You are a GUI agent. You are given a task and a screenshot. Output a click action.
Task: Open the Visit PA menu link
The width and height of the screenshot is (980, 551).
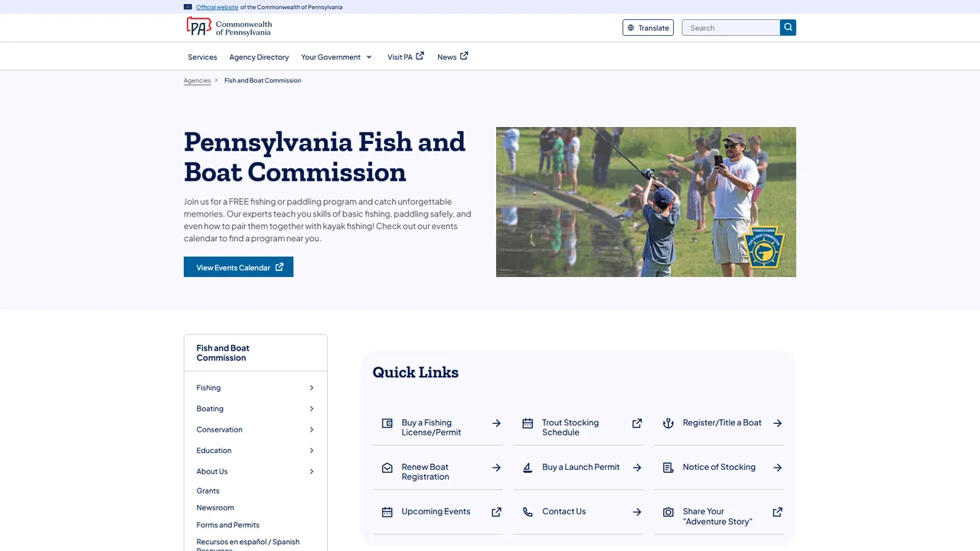(x=400, y=57)
